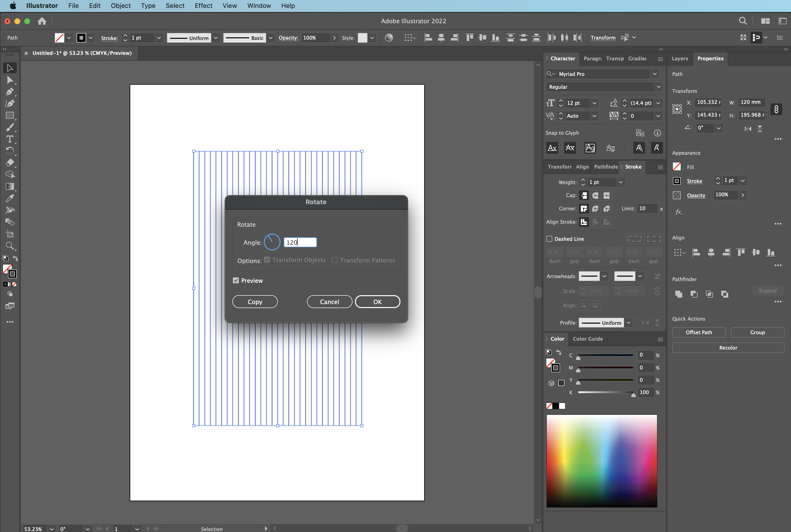
Task: Uncheck the Preview checkbox
Action: click(x=236, y=281)
